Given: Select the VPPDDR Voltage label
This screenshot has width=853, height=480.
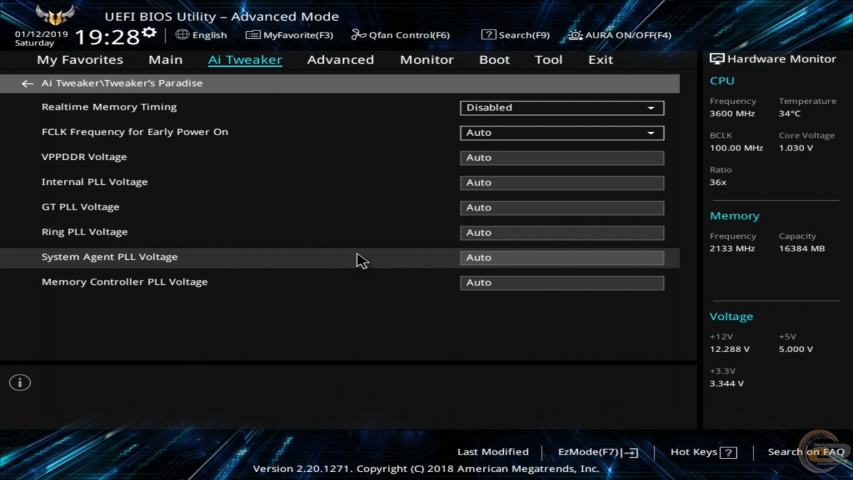Looking at the screenshot, I should (84, 157).
